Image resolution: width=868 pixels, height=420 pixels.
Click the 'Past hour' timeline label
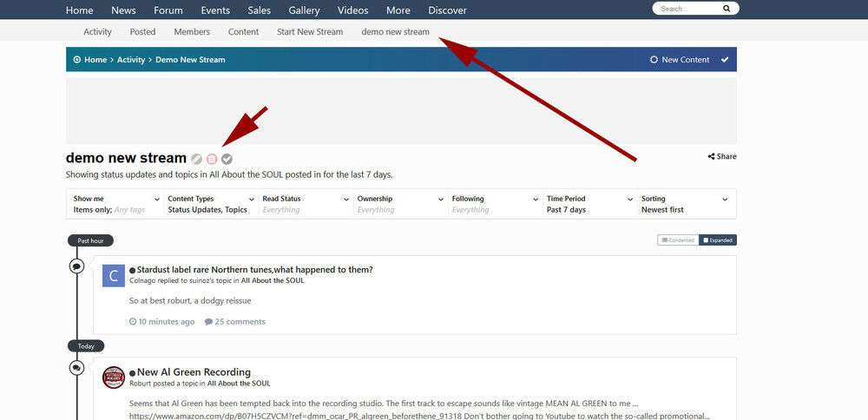[90, 240]
